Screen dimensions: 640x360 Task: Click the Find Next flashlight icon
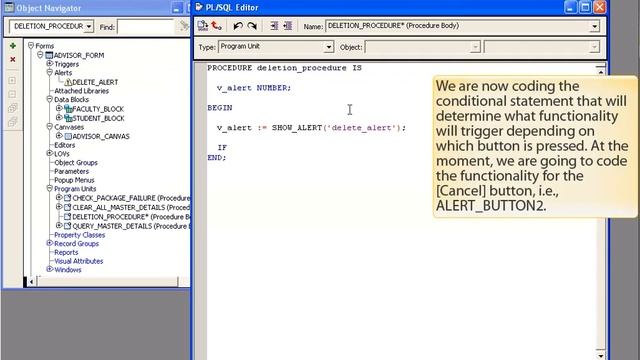pos(184,27)
